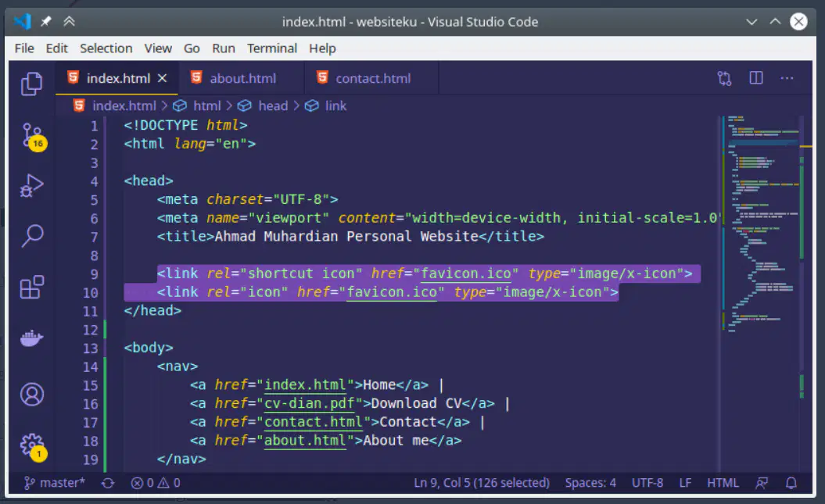Switch branch via master* in status bar
The image size is (825, 504).
pyautogui.click(x=55, y=483)
